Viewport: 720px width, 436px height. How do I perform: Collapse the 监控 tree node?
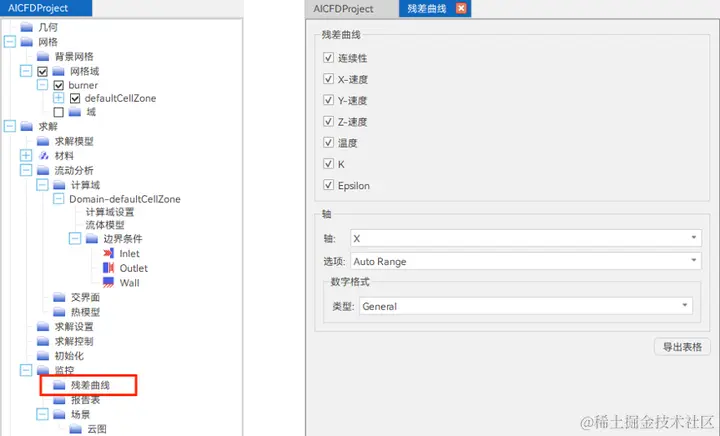tap(26, 370)
